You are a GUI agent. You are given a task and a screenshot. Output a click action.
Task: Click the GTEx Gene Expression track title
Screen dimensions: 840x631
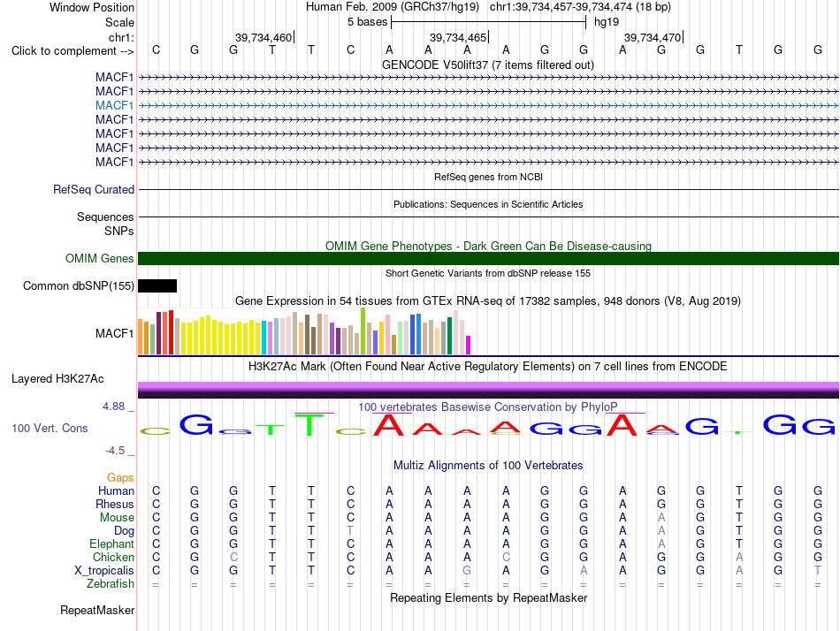point(488,301)
